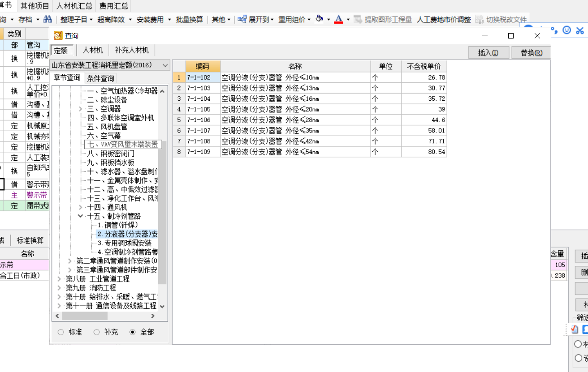Click the paint bucket fill icon
The height and width of the screenshot is (372, 588).
click(x=319, y=19)
